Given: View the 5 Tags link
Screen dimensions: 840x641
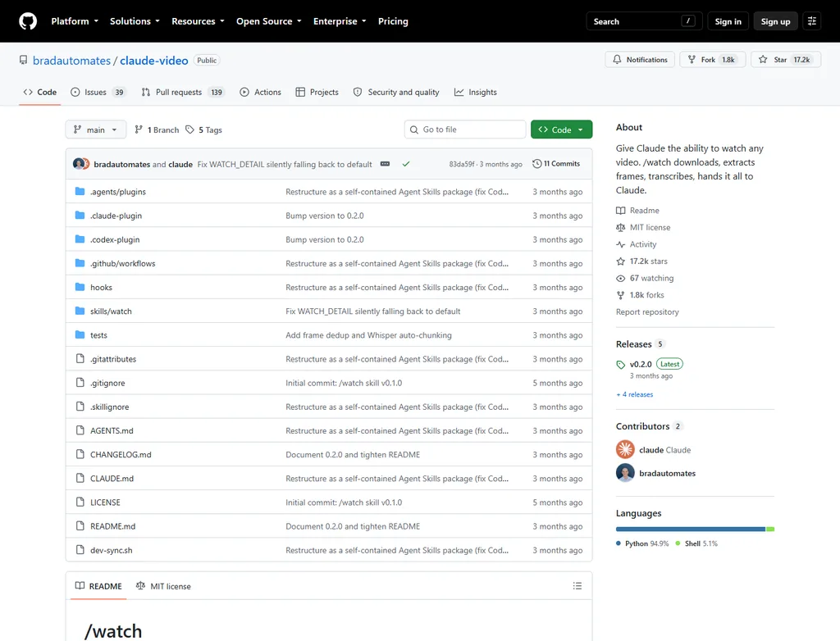Looking at the screenshot, I should click(203, 130).
